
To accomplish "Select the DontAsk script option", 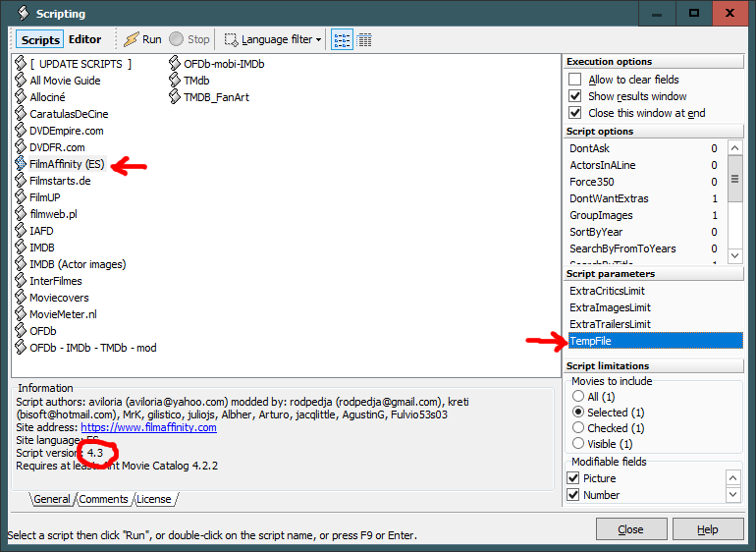I will [x=644, y=148].
